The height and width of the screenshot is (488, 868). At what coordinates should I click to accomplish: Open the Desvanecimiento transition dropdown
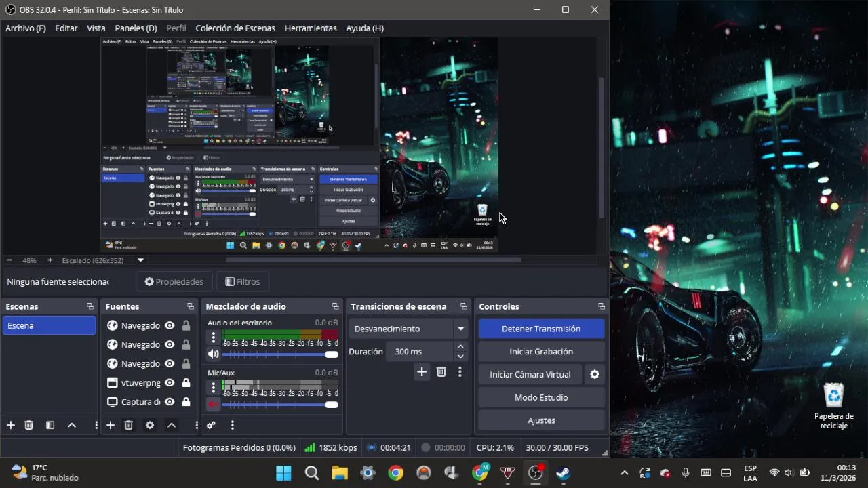(x=409, y=329)
